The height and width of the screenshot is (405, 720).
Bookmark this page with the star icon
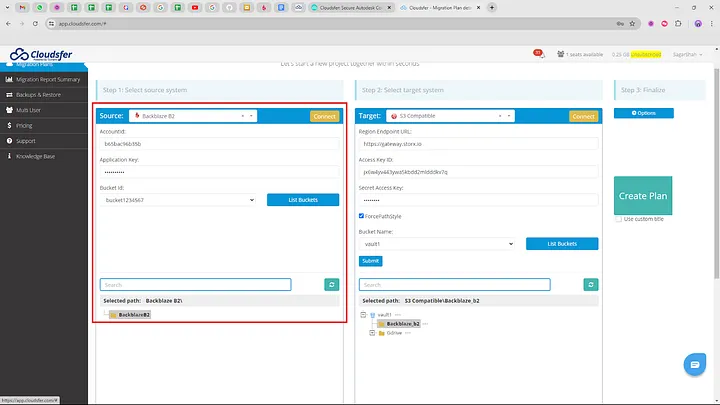pyautogui.click(x=632, y=23)
